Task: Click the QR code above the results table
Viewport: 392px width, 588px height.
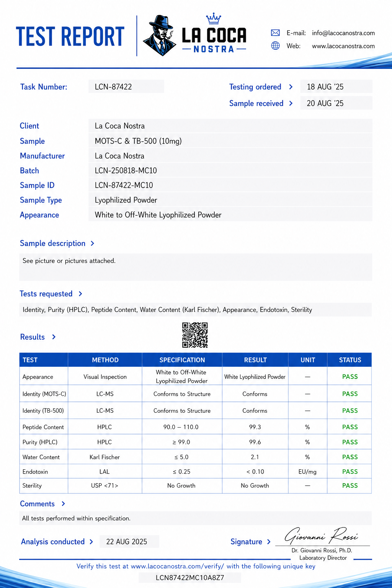Action: (x=195, y=335)
